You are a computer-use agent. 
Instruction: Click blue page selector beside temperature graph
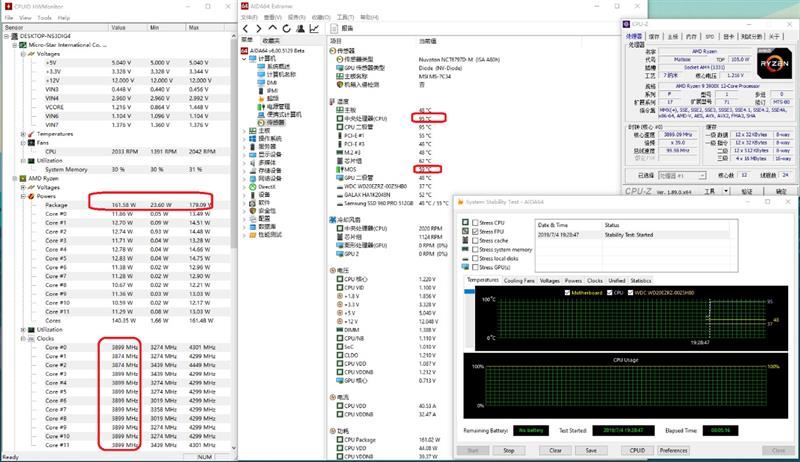point(469,292)
